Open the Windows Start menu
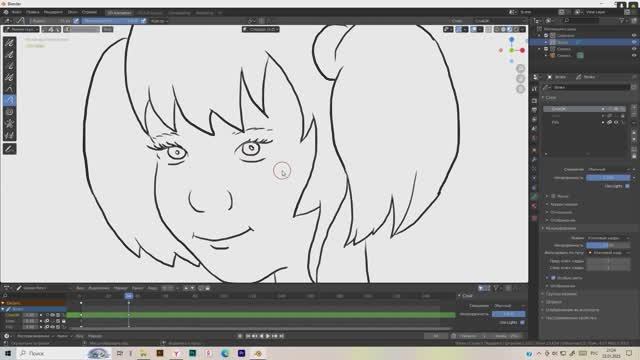 point(7,353)
